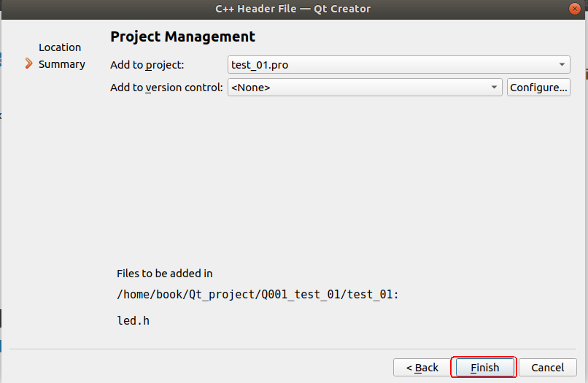Open the Configure... version control settings
The image size is (588, 383).
(x=538, y=87)
